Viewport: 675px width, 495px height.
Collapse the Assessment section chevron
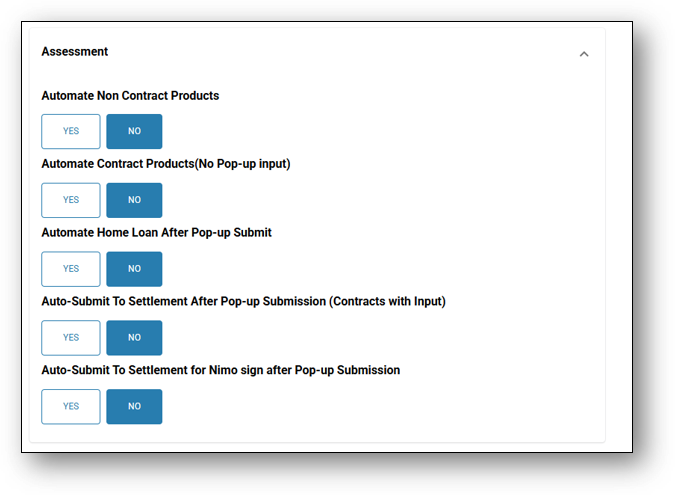point(584,54)
